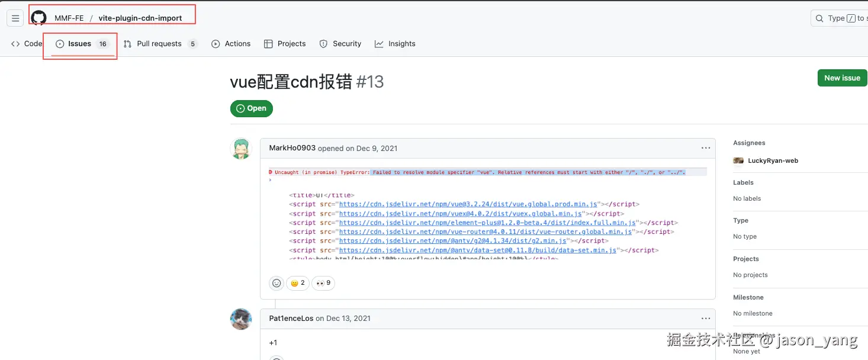This screenshot has height=360, width=868.
Task: Click the 'No projects' text
Action: click(x=750, y=275)
